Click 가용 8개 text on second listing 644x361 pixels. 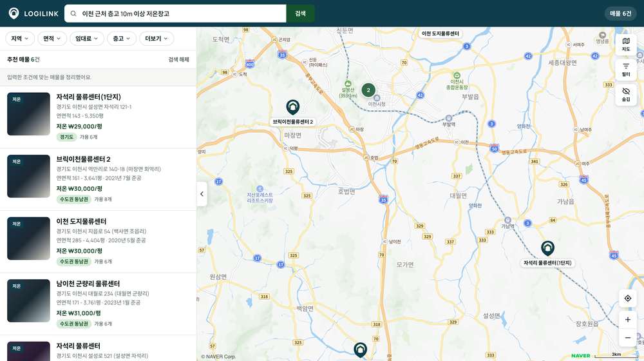pos(103,199)
